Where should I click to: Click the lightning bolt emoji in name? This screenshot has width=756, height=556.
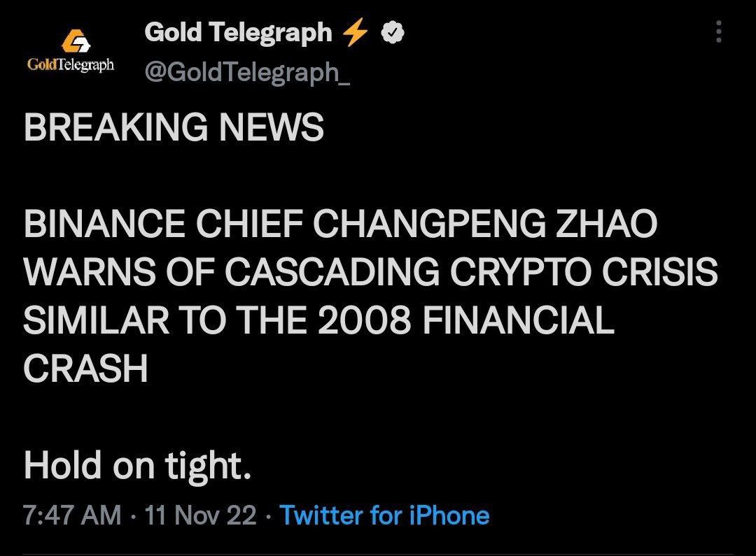point(356,34)
